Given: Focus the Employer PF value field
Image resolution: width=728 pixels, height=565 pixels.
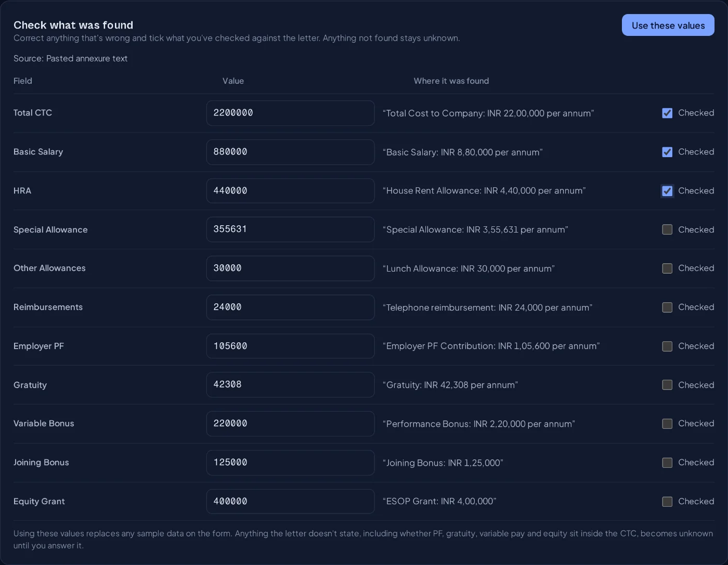Looking at the screenshot, I should pyautogui.click(x=290, y=346).
